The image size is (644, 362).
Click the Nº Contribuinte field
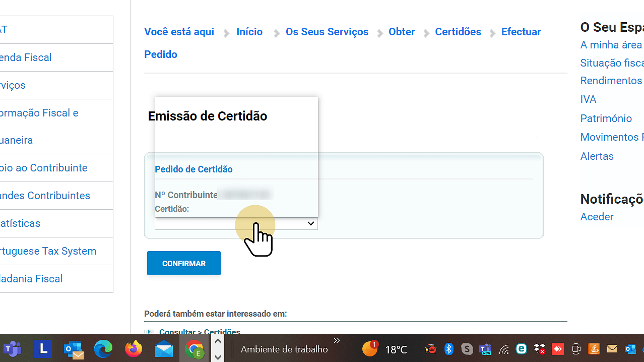[x=245, y=195]
